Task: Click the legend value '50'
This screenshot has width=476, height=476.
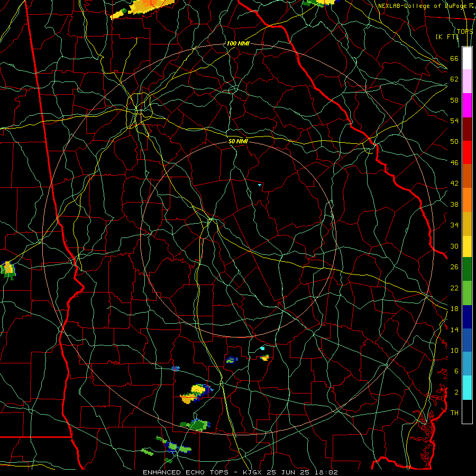Action: (454, 142)
